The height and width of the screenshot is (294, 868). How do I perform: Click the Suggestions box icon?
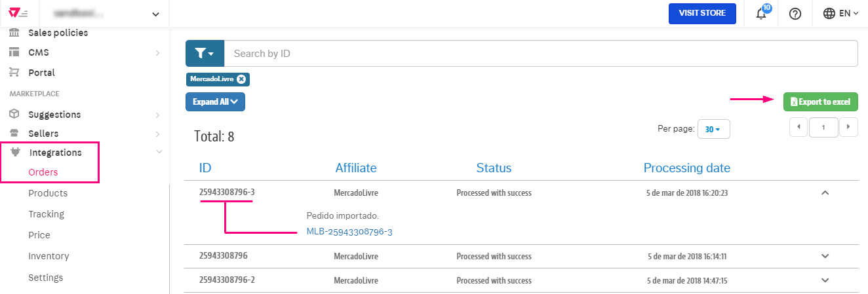(x=14, y=115)
